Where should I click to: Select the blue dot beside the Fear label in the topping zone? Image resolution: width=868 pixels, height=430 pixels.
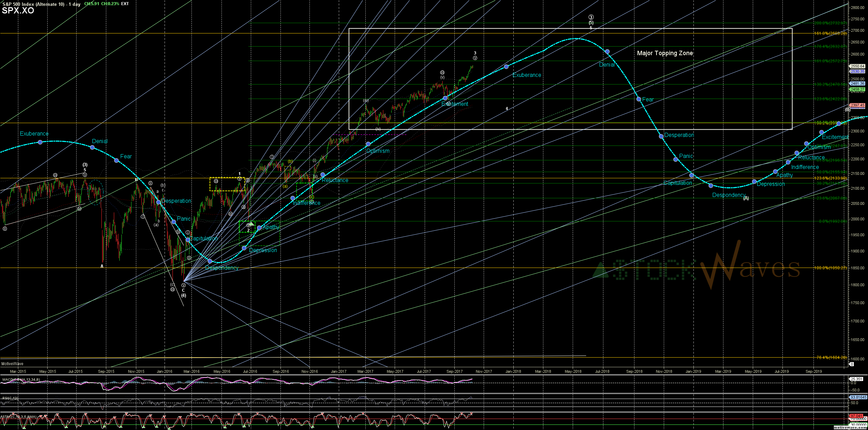click(x=639, y=99)
